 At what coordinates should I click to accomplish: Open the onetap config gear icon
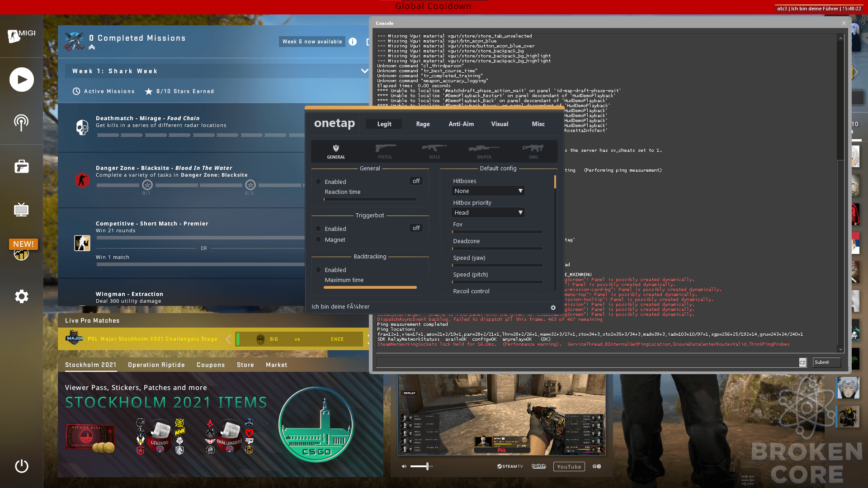(553, 307)
